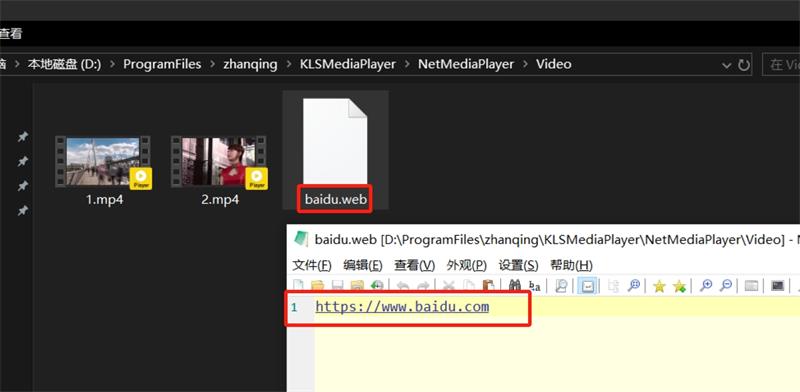Click the Redo arrow toolbar icon
The width and height of the screenshot is (800, 392).
coord(423,286)
